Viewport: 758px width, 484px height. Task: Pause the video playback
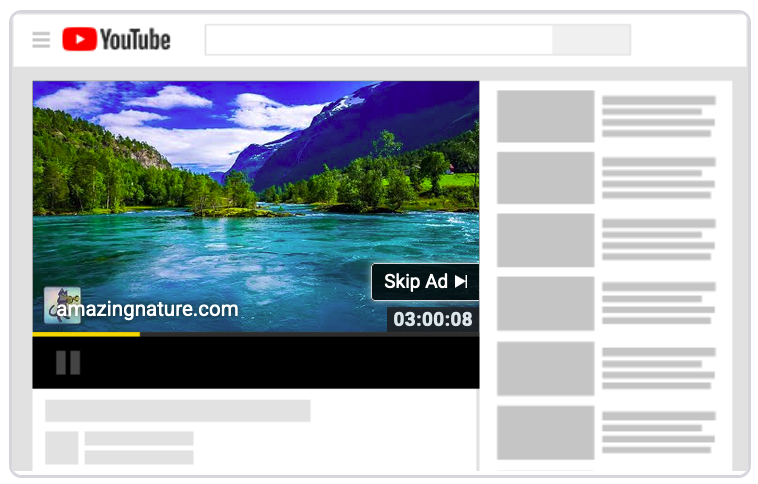coord(68,362)
